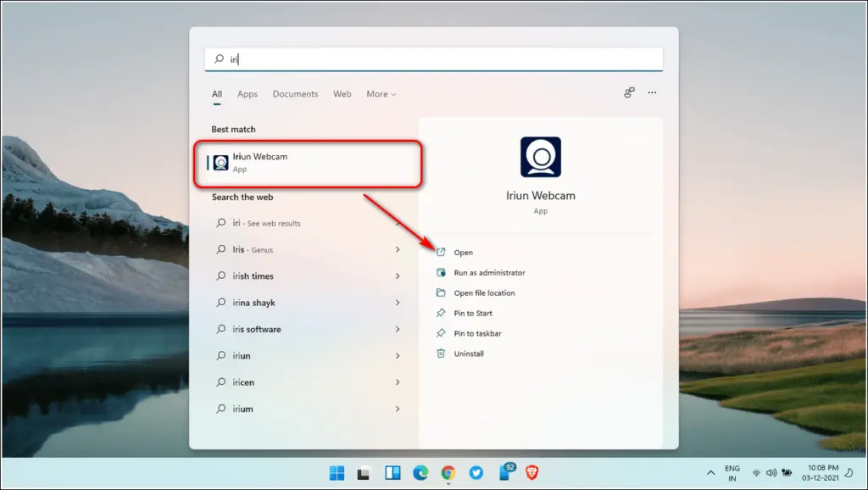Select Run as administrator
The height and width of the screenshot is (490, 868).
click(x=489, y=273)
